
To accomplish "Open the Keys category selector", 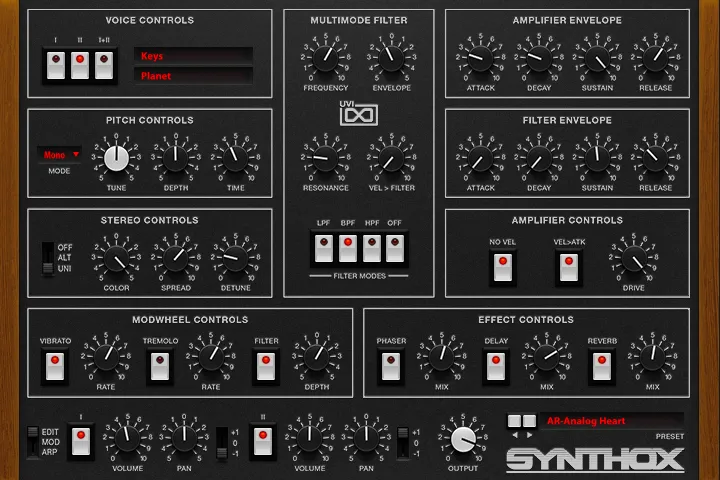I will point(193,56).
